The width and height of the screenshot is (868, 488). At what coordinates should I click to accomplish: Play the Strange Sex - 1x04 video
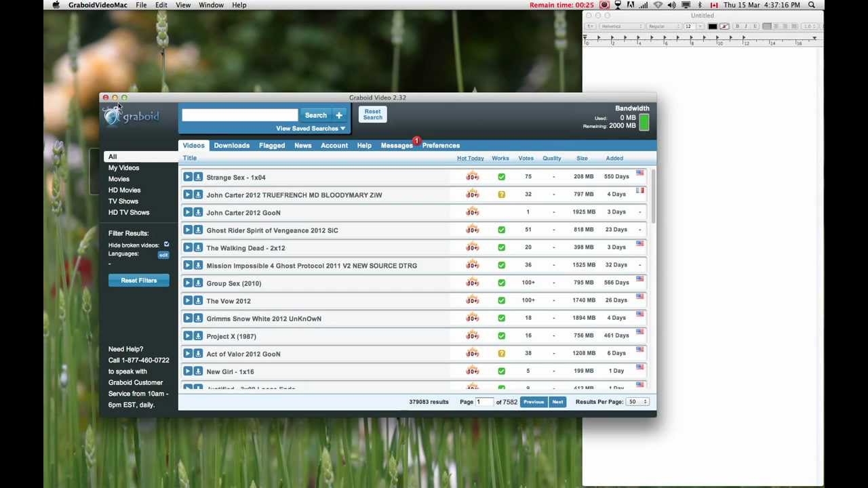pyautogui.click(x=188, y=177)
